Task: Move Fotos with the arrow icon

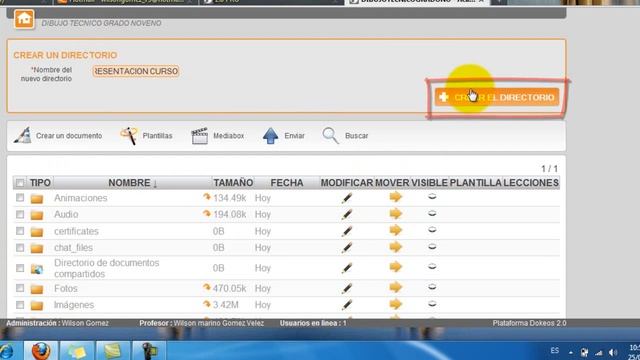Action: pyautogui.click(x=396, y=287)
